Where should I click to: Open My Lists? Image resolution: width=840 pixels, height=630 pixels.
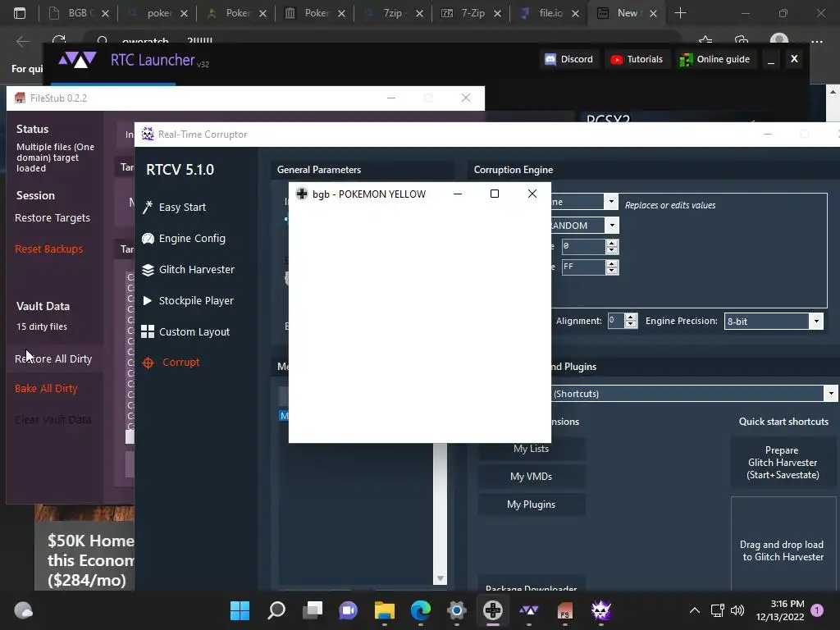tap(531, 449)
